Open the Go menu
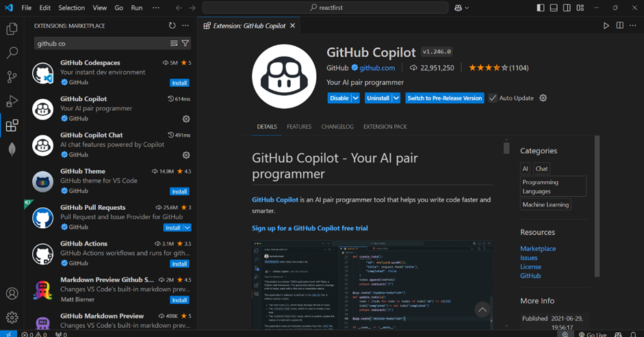 [x=118, y=8]
